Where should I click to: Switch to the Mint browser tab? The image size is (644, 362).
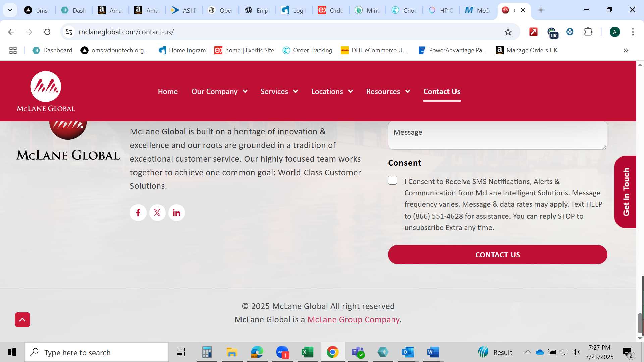(x=368, y=10)
